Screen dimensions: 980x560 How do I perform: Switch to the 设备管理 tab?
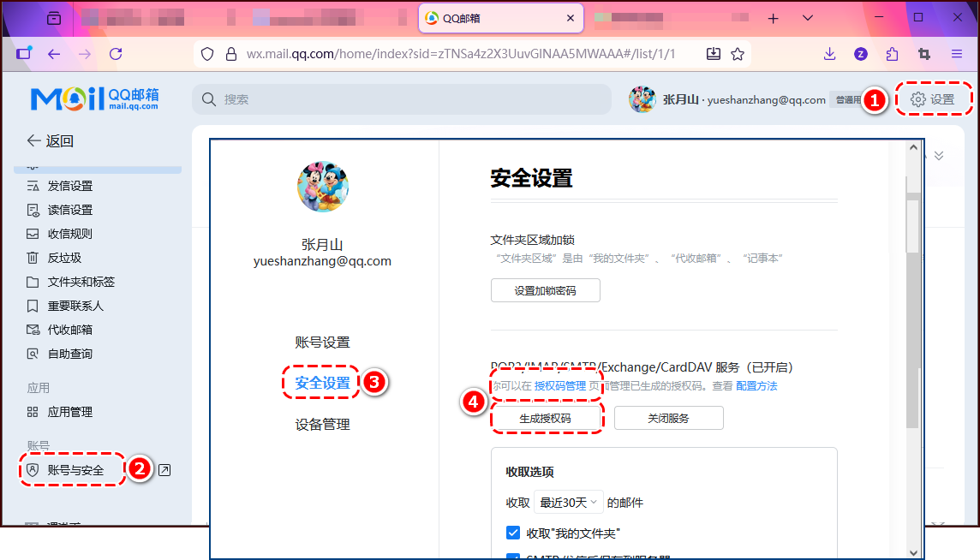point(322,423)
